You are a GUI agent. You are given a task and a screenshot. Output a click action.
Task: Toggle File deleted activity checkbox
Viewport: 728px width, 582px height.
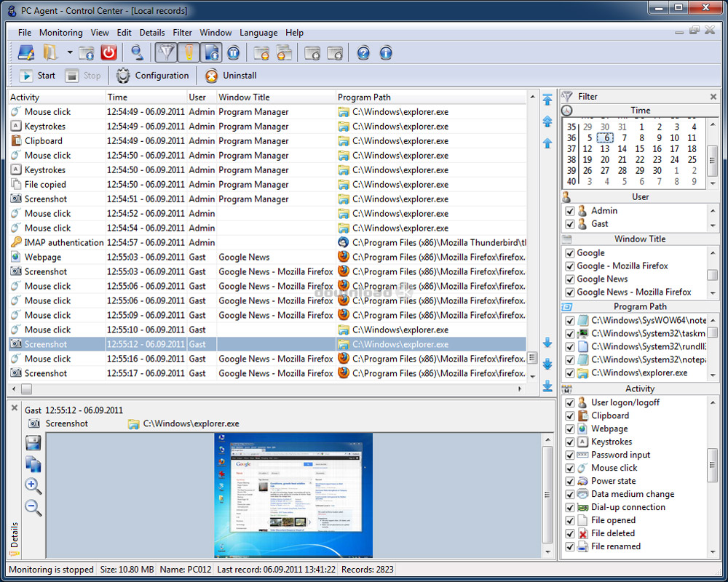click(x=570, y=533)
